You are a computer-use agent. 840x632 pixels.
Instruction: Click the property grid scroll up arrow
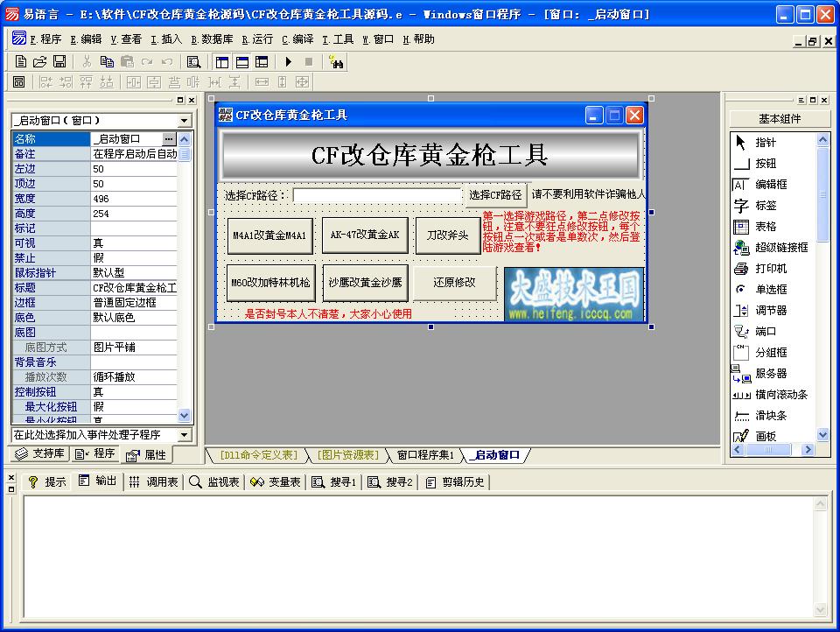[185, 139]
